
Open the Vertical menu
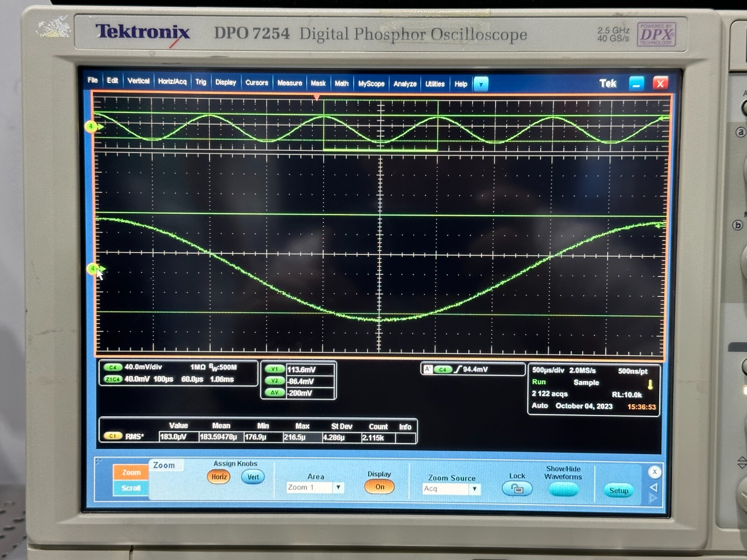click(x=138, y=81)
